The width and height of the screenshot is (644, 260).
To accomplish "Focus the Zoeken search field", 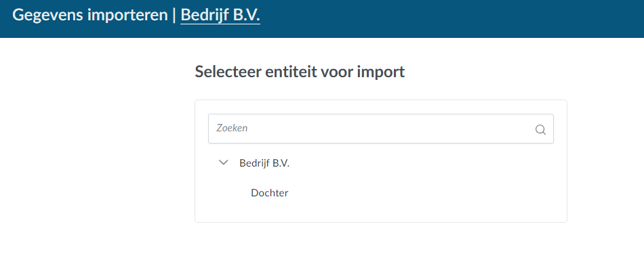I will [x=381, y=129].
